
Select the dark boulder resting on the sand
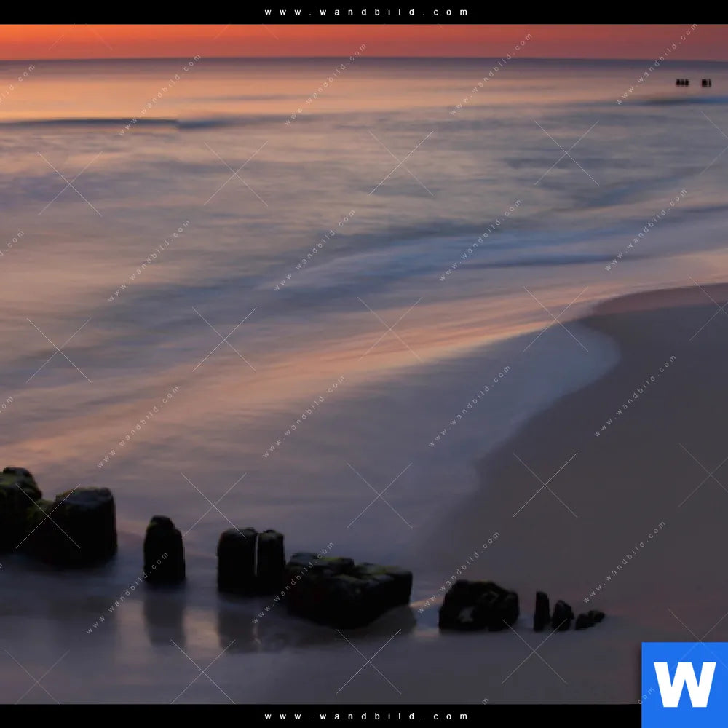[x=478, y=605]
